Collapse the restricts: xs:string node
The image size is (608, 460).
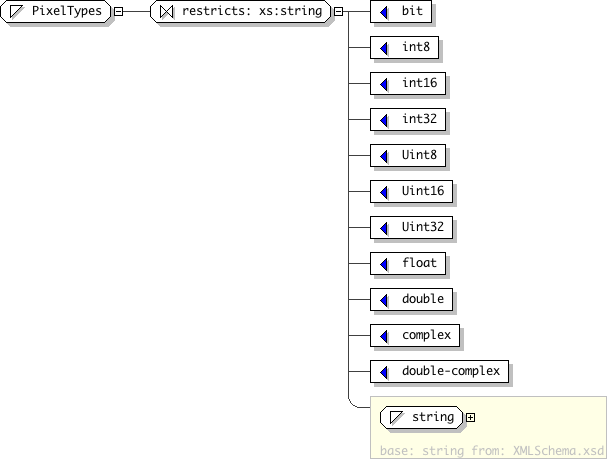click(x=339, y=12)
